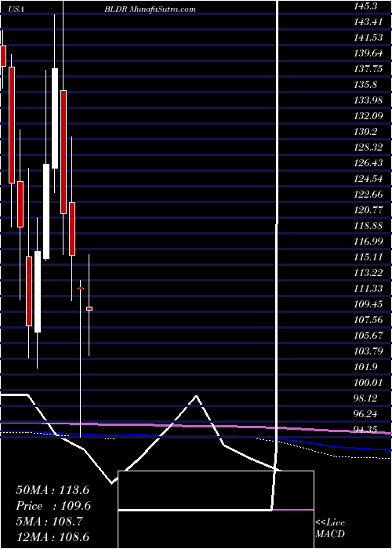Click the BLDR MunafaSutra.com title

pos(150,9)
